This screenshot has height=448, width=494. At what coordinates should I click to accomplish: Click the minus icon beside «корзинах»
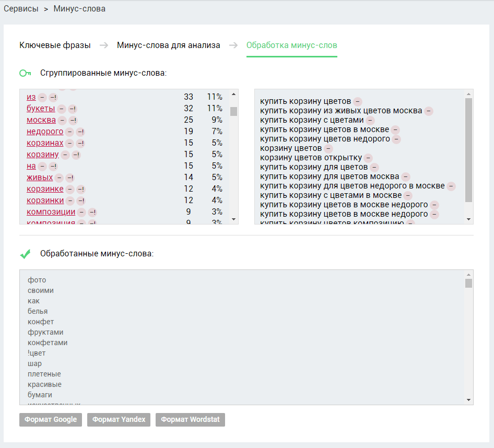69,144
